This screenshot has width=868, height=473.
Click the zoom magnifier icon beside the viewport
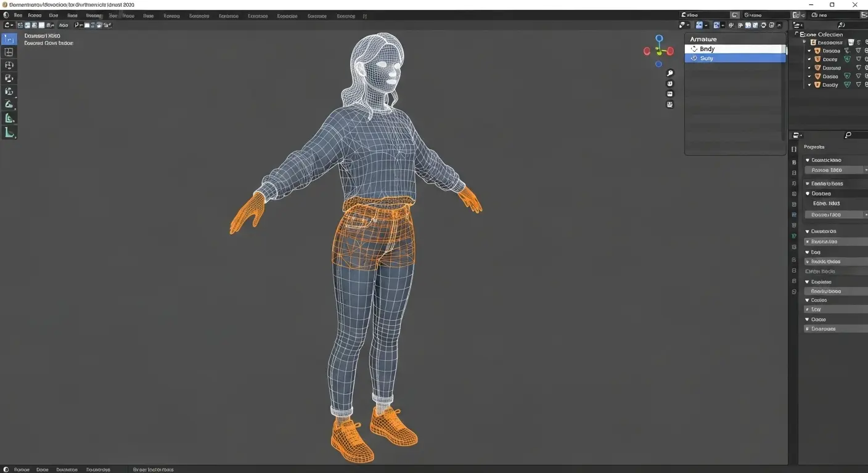[x=669, y=72]
